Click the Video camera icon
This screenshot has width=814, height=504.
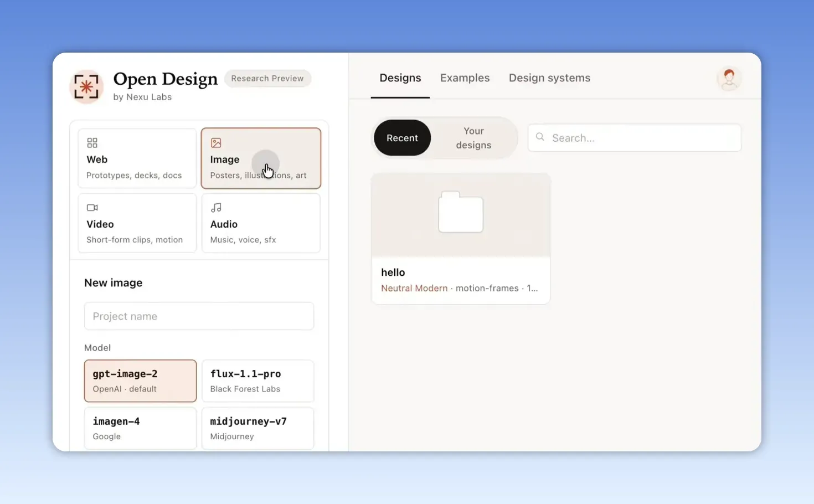point(92,208)
